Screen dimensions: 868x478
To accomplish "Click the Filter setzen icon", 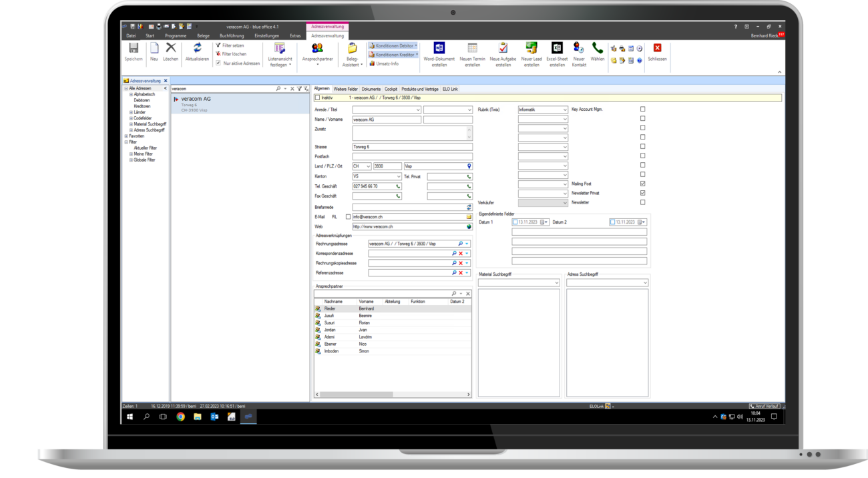I will 218,45.
